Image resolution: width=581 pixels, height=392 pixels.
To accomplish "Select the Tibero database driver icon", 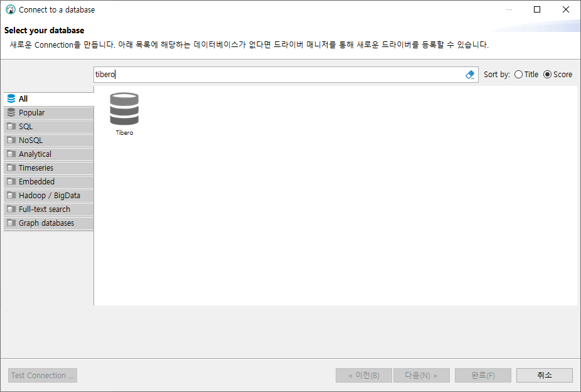I will click(124, 109).
